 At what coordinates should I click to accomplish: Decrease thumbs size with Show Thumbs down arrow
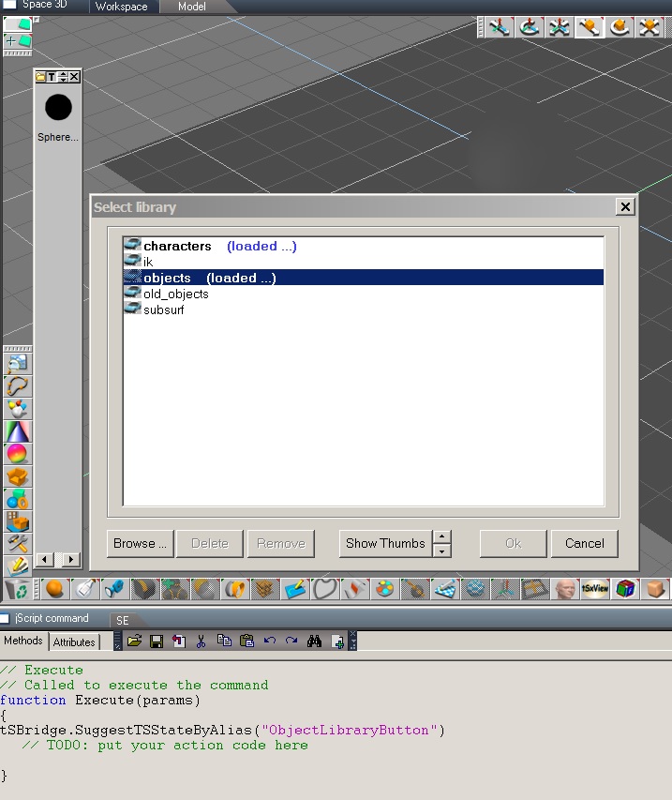point(441,551)
